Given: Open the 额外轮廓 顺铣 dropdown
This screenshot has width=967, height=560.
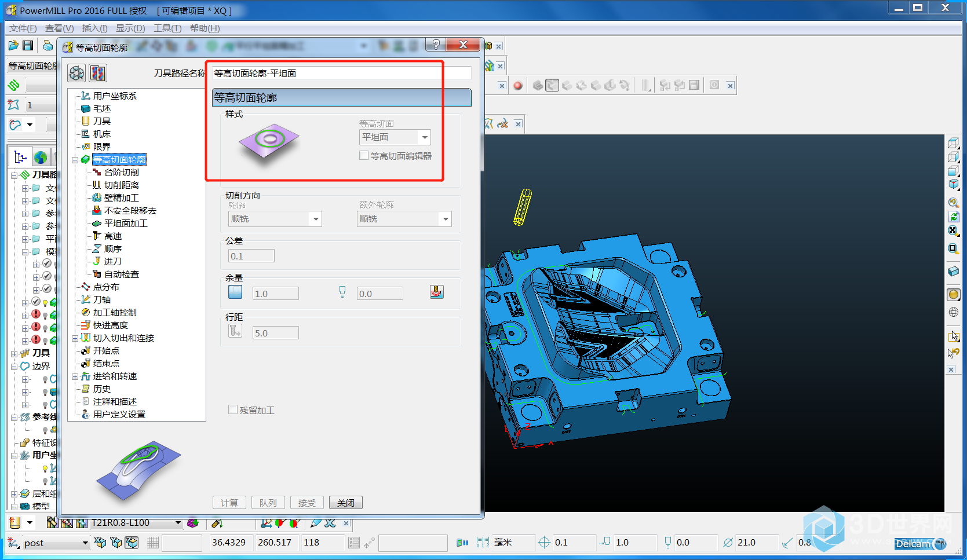Looking at the screenshot, I should coord(446,219).
